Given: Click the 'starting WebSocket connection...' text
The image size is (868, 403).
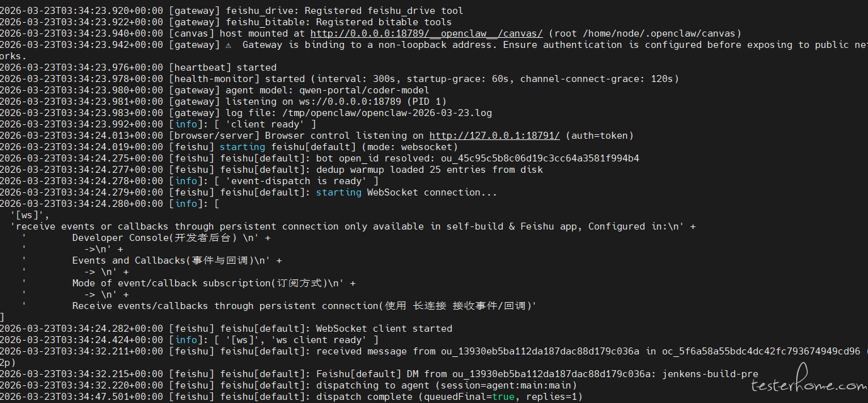Looking at the screenshot, I should 406,192.
